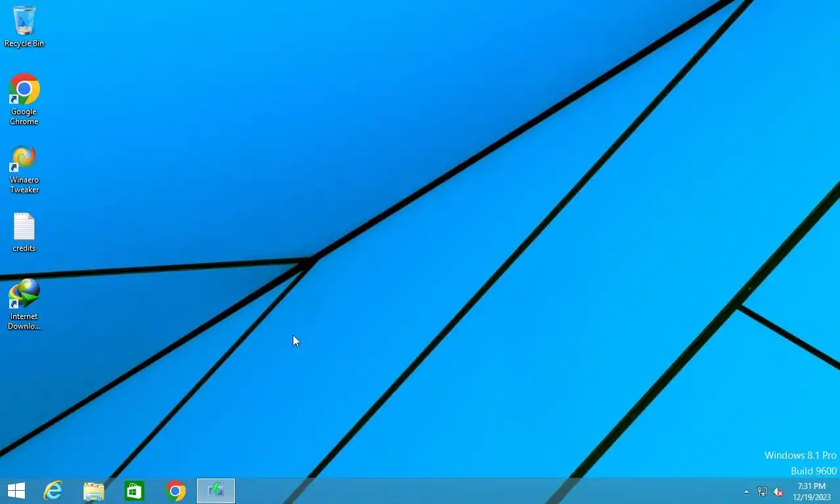The image size is (840, 504).
Task: Click the muted volume tray icon
Action: tap(778, 492)
